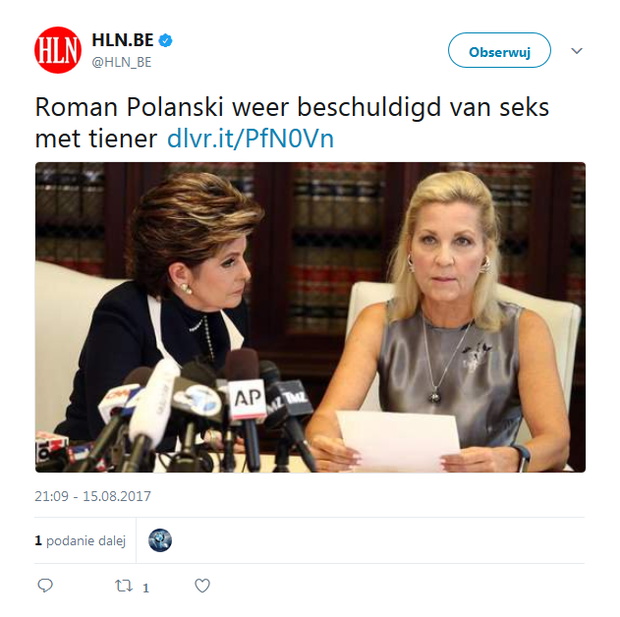Viewport: 620px width, 617px height.
Task: Open the 21:09 - 15.08.2017 timestamp
Action: 93,496
